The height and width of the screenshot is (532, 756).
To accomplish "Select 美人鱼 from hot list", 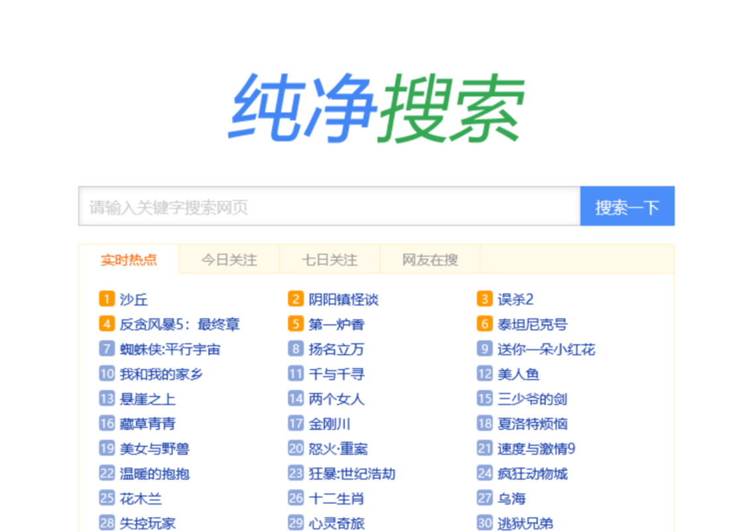I will (x=519, y=374).
